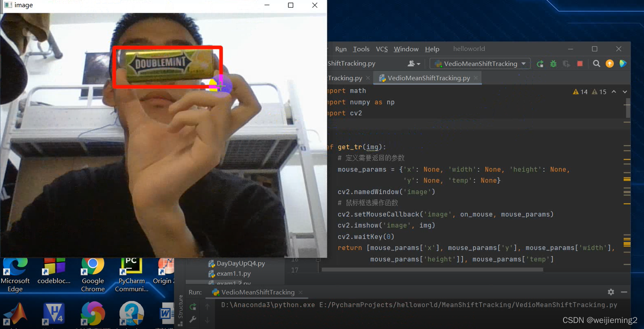Close the VedioMeanShiftTracking run tab
Viewport: 644px width, 329px height.
tap(300, 292)
